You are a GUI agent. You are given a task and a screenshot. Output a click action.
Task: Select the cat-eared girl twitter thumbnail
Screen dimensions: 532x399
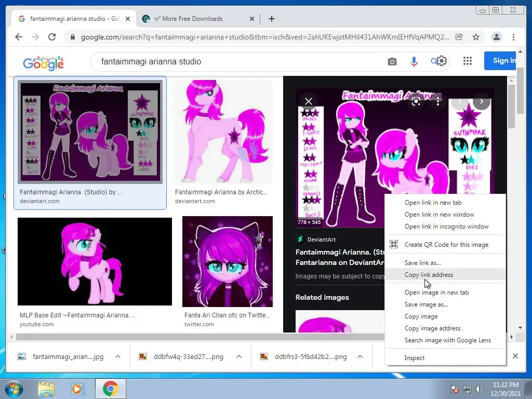coord(228,262)
